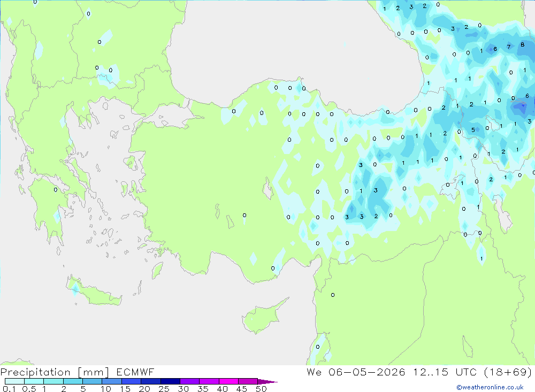
Task: Click the "We 06-05-2026" date text
Action: [356, 372]
